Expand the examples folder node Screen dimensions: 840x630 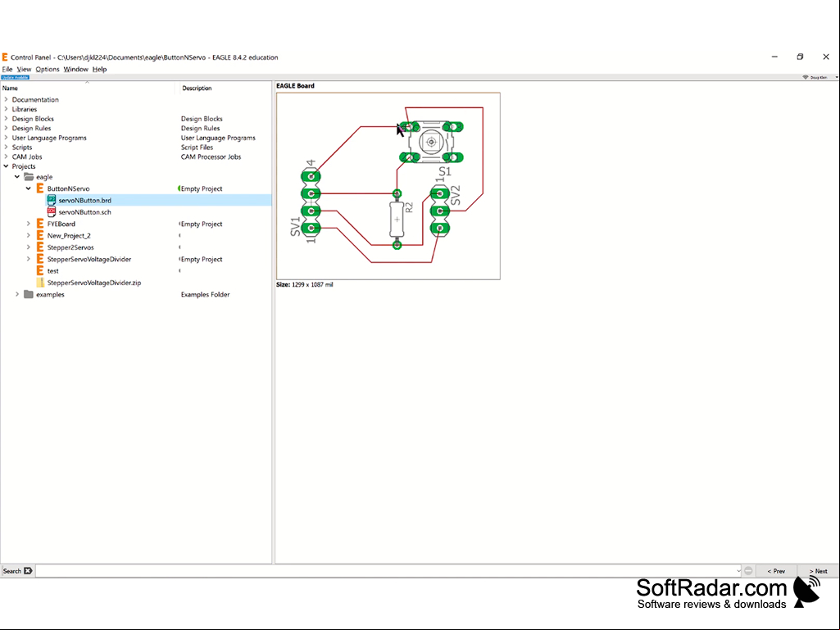pyautogui.click(x=17, y=294)
